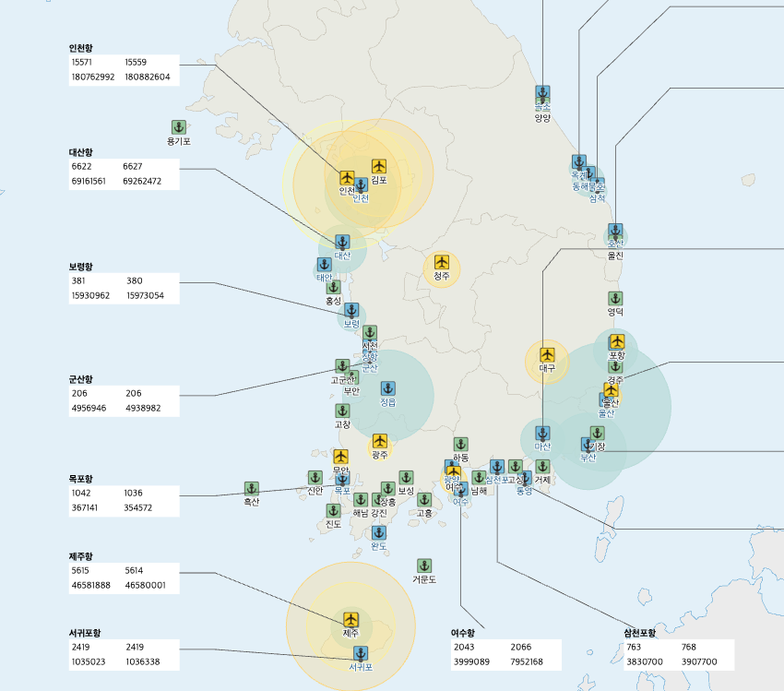Click the Daesan (대산) port anchor icon
The width and height of the screenshot is (784, 691).
pyautogui.click(x=342, y=242)
